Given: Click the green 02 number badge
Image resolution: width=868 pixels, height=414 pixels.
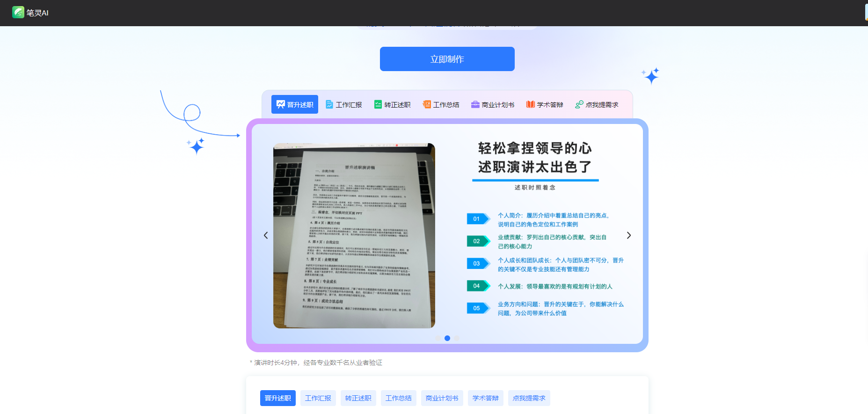Looking at the screenshot, I should [x=478, y=241].
